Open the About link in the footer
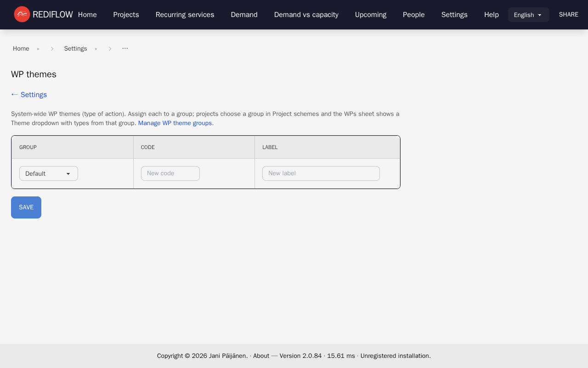 pyautogui.click(x=261, y=356)
